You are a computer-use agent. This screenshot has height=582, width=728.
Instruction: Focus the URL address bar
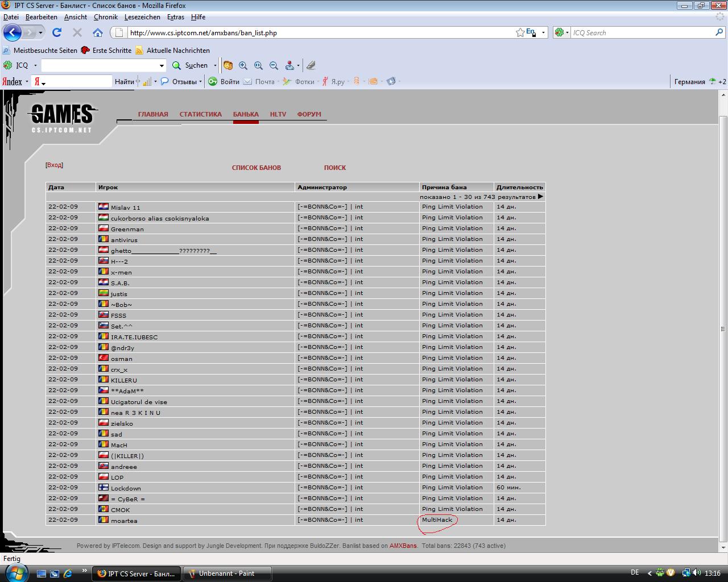click(321, 32)
